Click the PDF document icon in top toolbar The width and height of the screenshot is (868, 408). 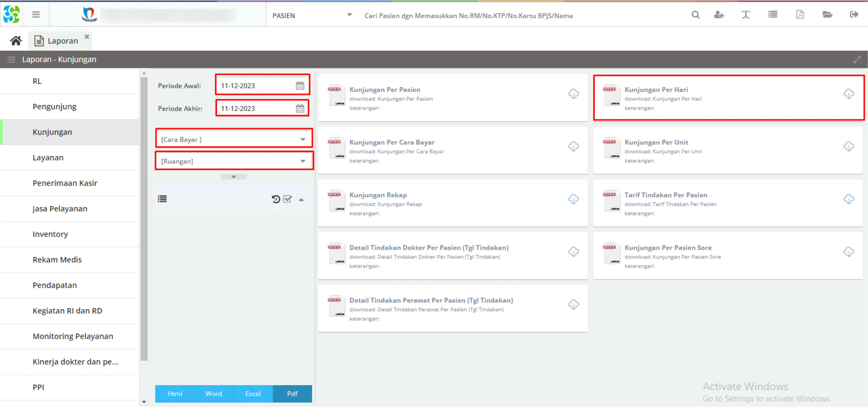coord(800,15)
